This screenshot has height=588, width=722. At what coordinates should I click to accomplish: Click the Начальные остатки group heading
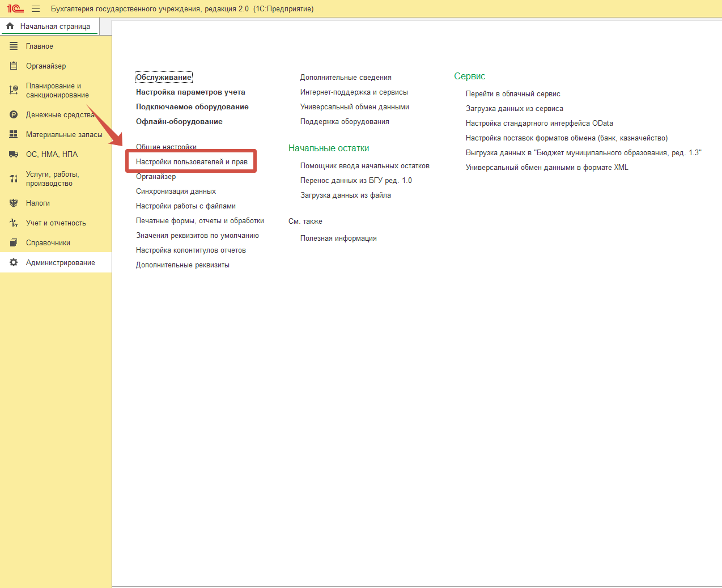pos(329,148)
